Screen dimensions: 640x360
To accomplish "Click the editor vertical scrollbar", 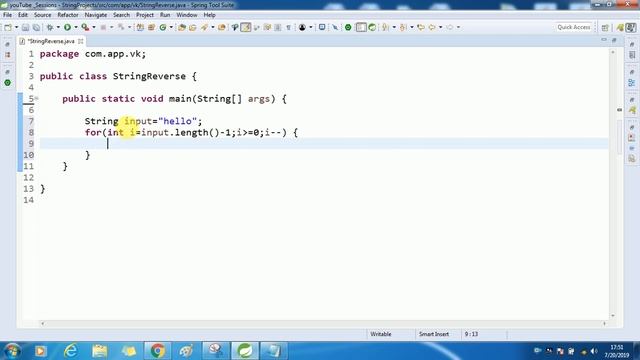I will pos(613,184).
